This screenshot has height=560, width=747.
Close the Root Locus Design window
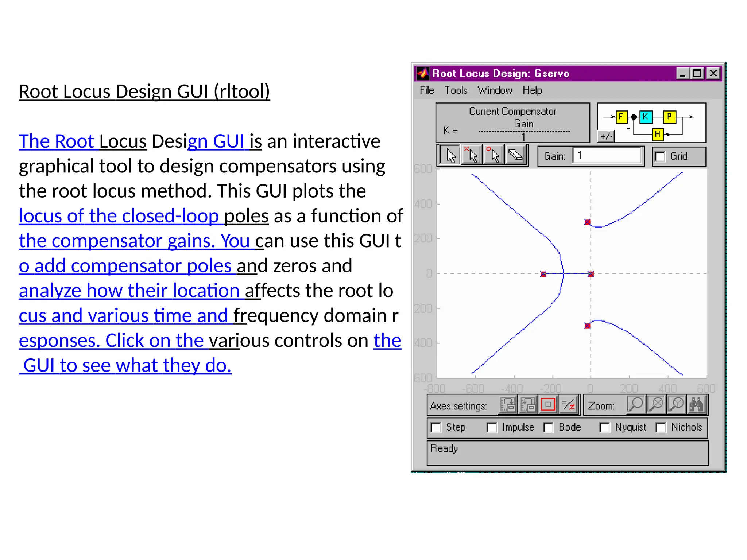[713, 74]
